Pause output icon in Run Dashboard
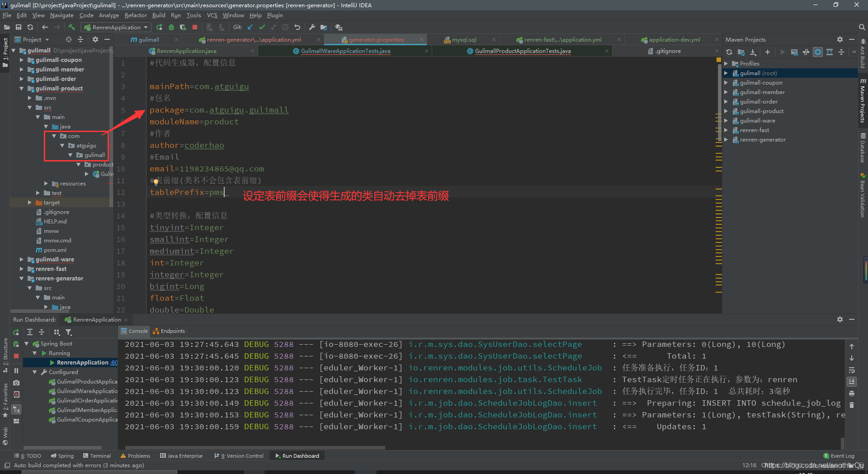868x474 pixels. [16, 370]
